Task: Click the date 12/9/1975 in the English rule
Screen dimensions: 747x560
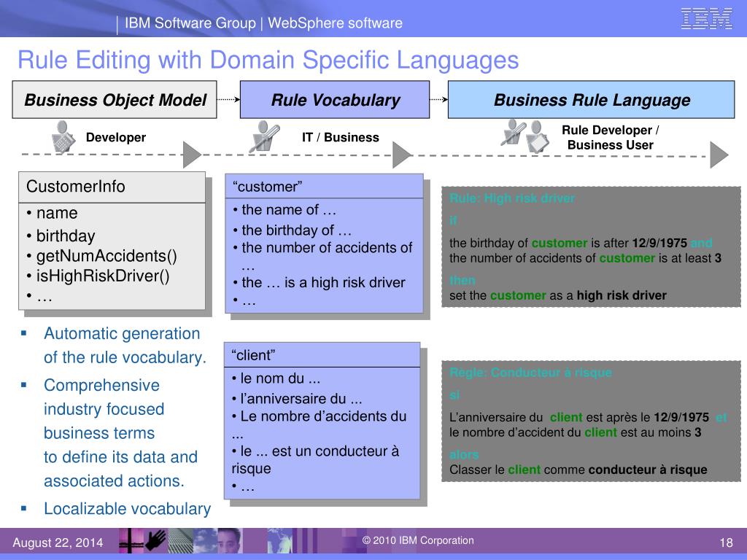Action: (x=659, y=243)
